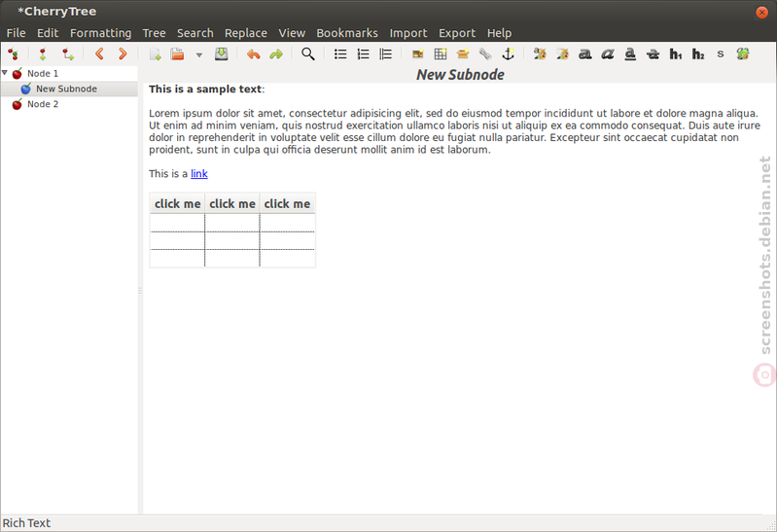The height and width of the screenshot is (532, 777).
Task: Open the Export menu
Action: click(457, 33)
